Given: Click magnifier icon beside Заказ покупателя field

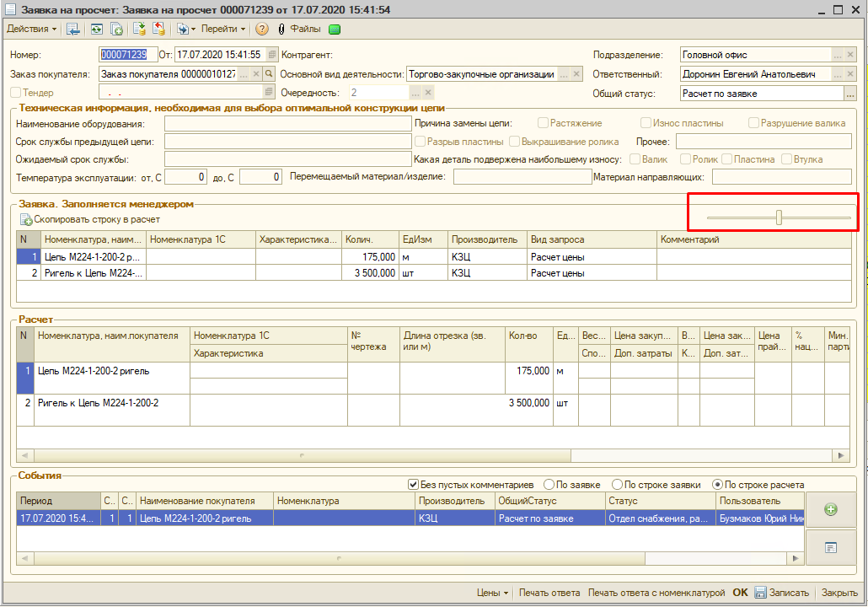Looking at the screenshot, I should point(269,73).
